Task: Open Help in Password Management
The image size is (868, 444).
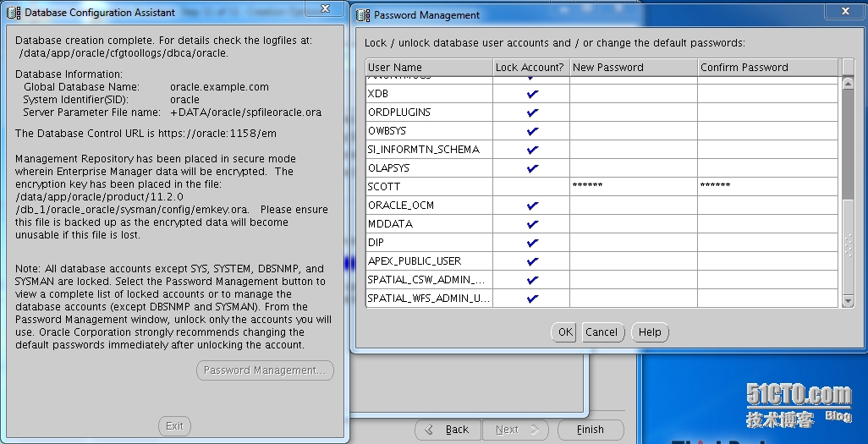Action: point(650,332)
